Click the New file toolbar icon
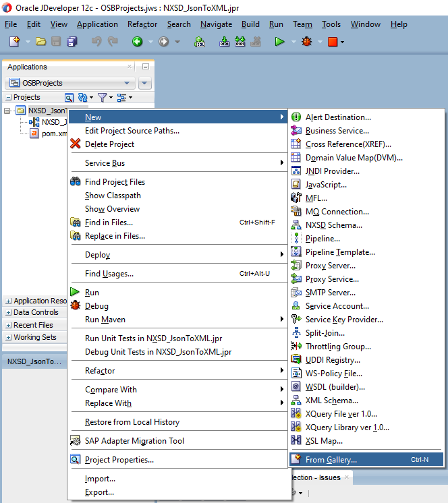This screenshot has width=448, height=503. (x=14, y=42)
